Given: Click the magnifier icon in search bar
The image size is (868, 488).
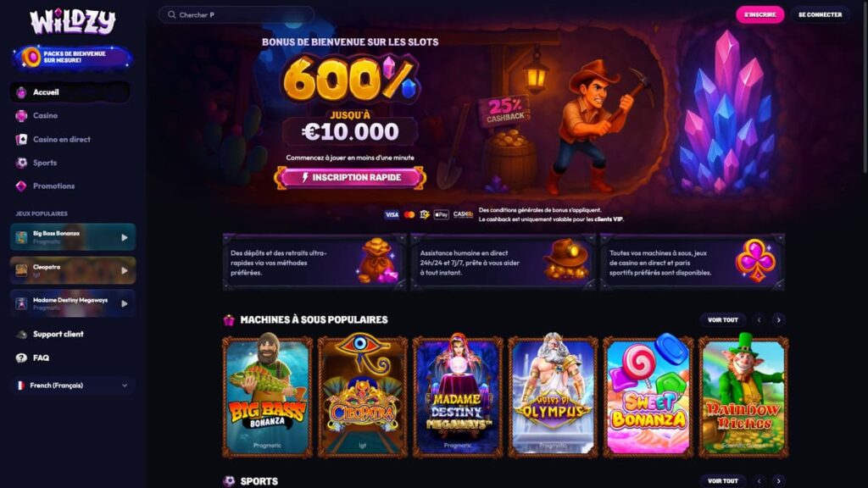Looking at the screenshot, I should (171, 15).
